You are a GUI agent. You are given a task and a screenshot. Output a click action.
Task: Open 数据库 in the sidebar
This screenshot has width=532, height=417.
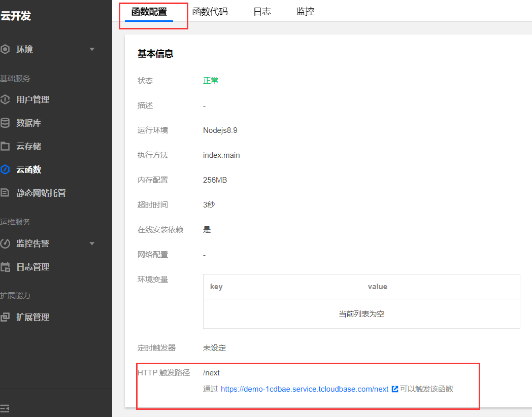coord(29,123)
